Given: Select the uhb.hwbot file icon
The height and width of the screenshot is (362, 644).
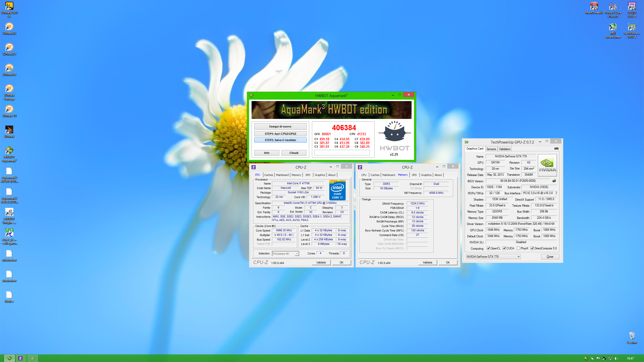Looking at the screenshot, I should (9, 255).
